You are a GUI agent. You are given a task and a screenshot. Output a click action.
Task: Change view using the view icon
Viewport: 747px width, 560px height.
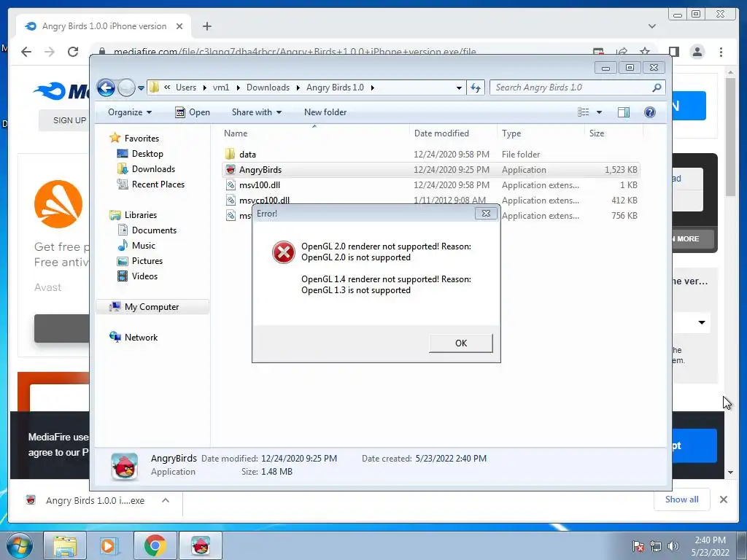583,112
